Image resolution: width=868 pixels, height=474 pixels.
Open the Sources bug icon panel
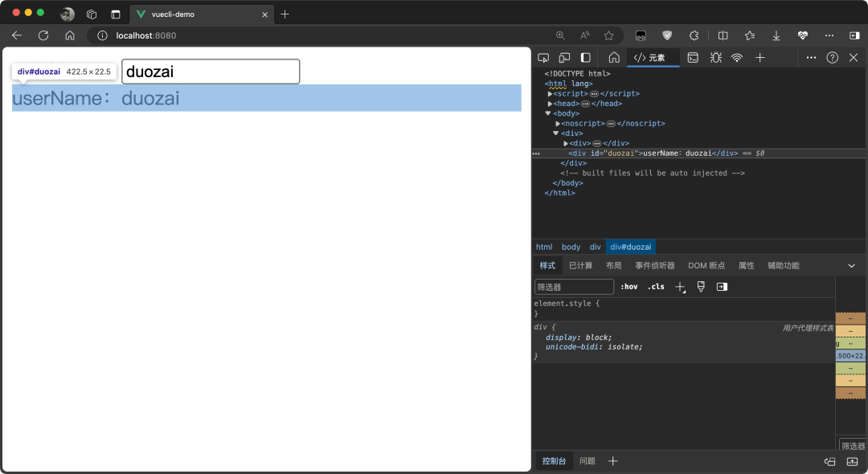[x=716, y=58]
